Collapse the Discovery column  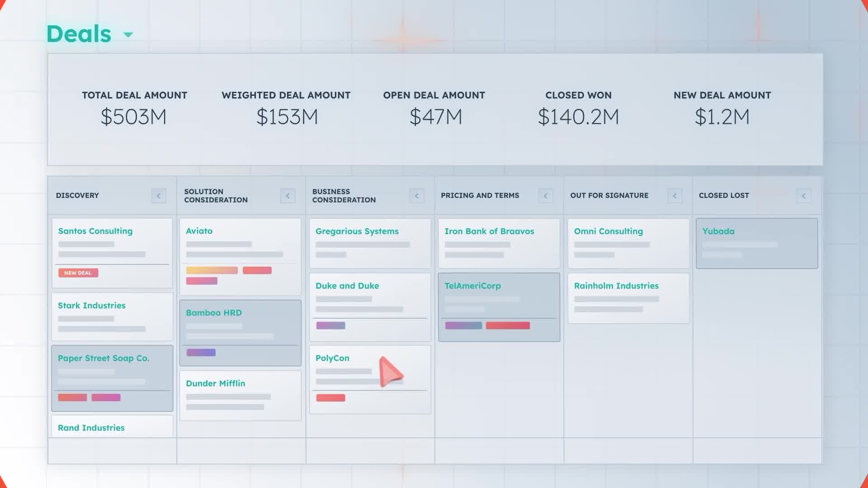coord(159,196)
